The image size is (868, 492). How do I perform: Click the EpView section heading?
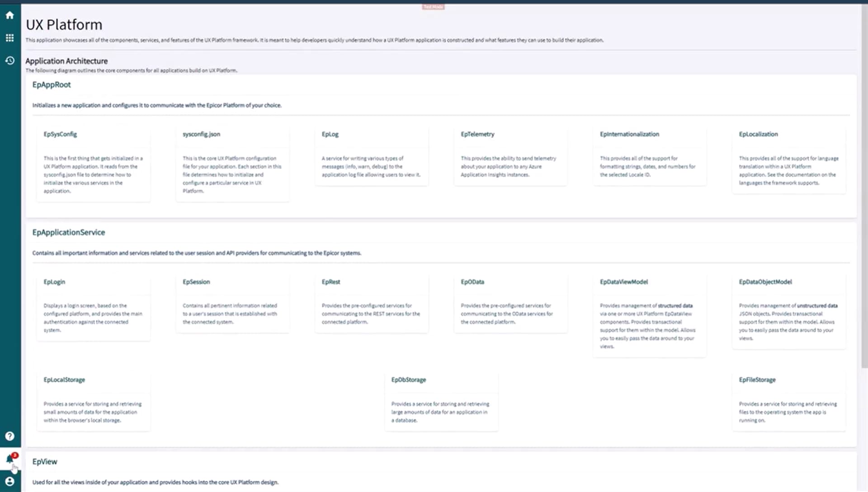click(x=45, y=462)
